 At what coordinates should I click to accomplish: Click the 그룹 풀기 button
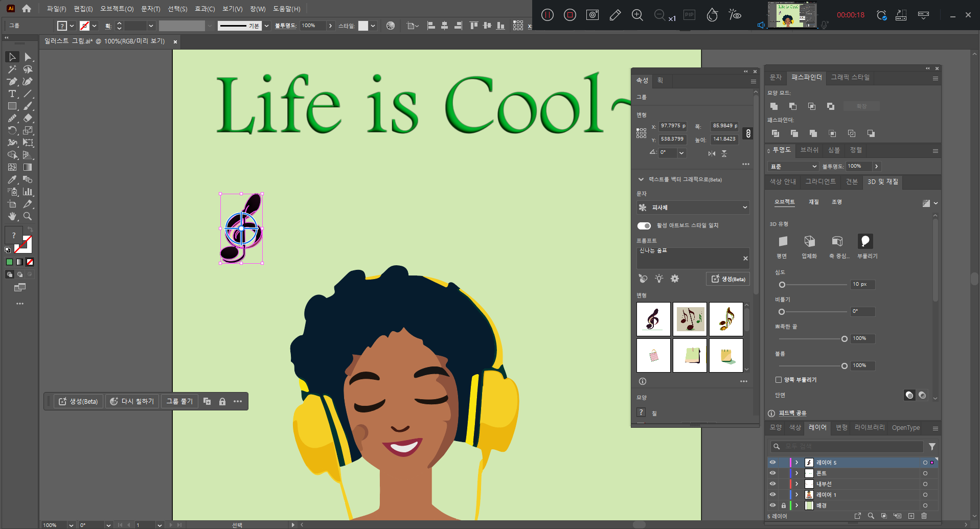click(x=179, y=402)
